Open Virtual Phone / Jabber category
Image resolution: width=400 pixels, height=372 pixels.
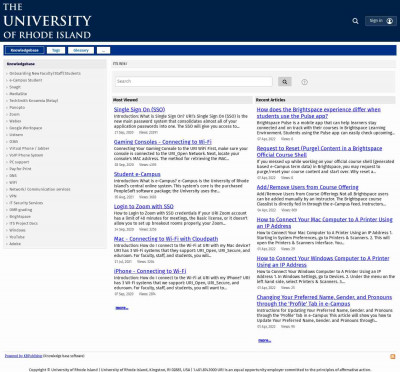[x=29, y=148]
